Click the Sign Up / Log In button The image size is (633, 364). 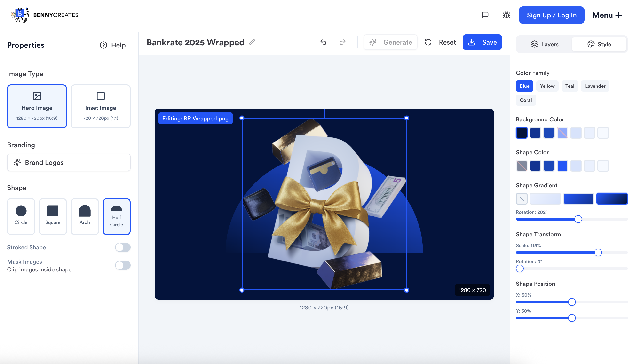(x=552, y=15)
